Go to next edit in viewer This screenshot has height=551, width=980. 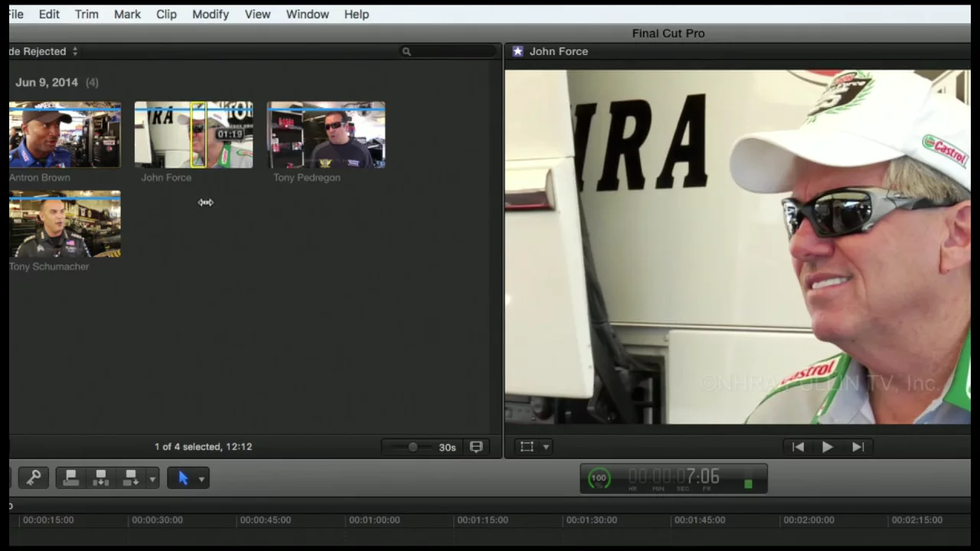pos(857,447)
